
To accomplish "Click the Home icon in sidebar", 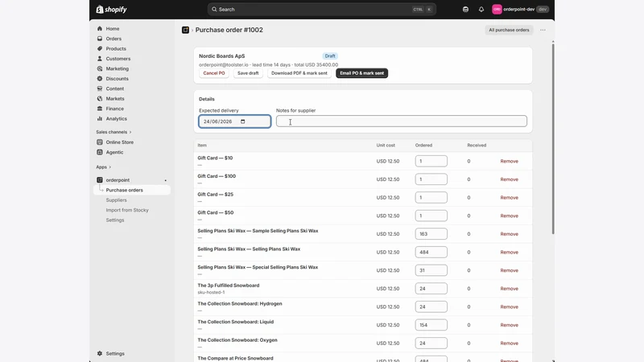I will [x=99, y=29].
